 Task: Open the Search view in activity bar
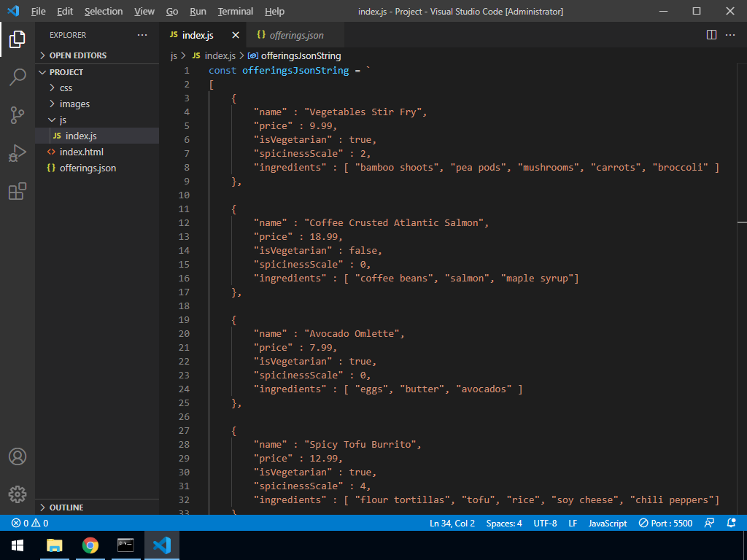point(18,77)
